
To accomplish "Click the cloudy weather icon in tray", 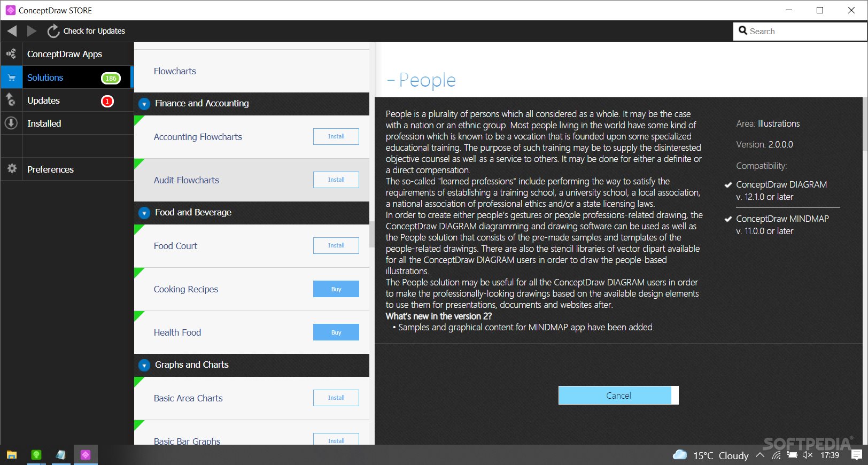I will point(680,455).
